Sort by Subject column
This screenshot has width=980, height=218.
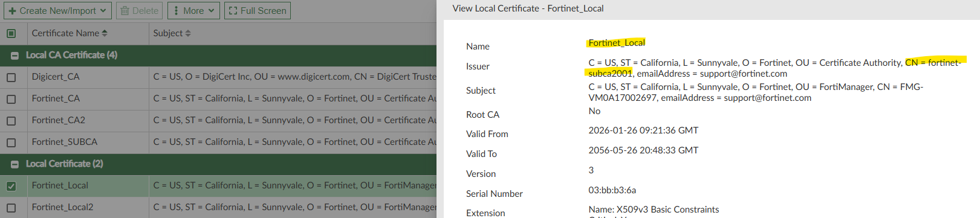click(188, 33)
